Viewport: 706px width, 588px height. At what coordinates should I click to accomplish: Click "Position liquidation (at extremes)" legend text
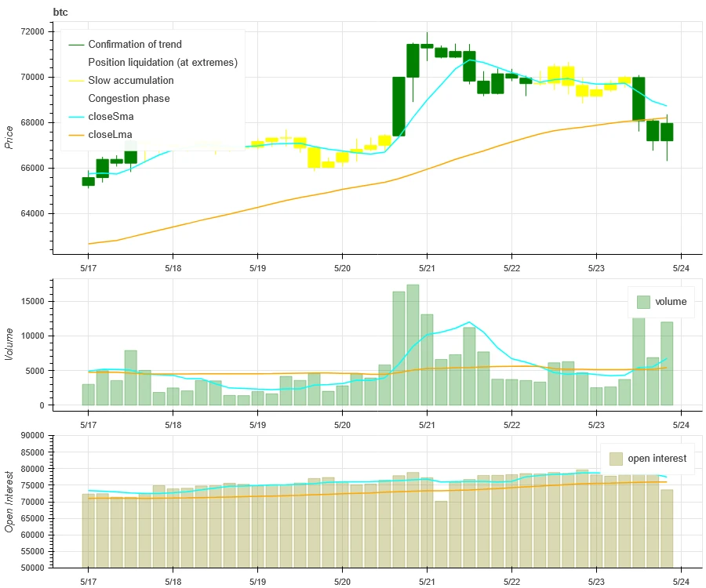tap(162, 63)
